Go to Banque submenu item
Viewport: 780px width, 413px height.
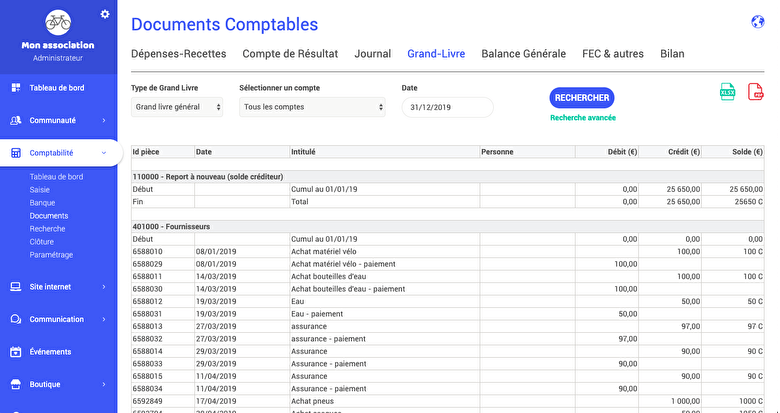coord(42,203)
